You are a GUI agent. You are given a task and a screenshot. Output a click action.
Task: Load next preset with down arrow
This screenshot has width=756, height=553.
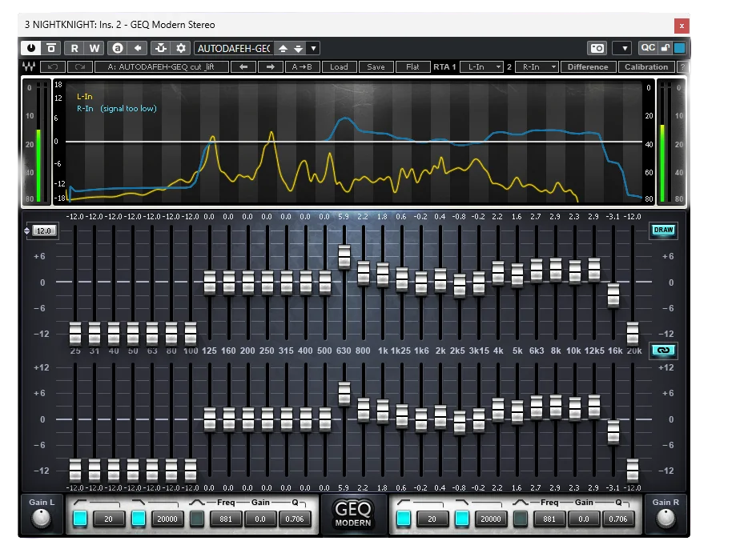click(299, 49)
